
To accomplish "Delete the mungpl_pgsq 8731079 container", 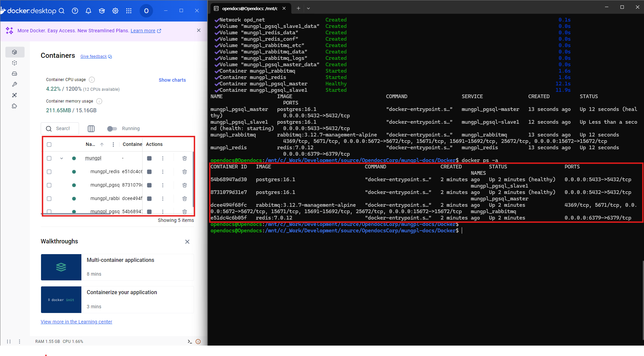I will click(185, 185).
